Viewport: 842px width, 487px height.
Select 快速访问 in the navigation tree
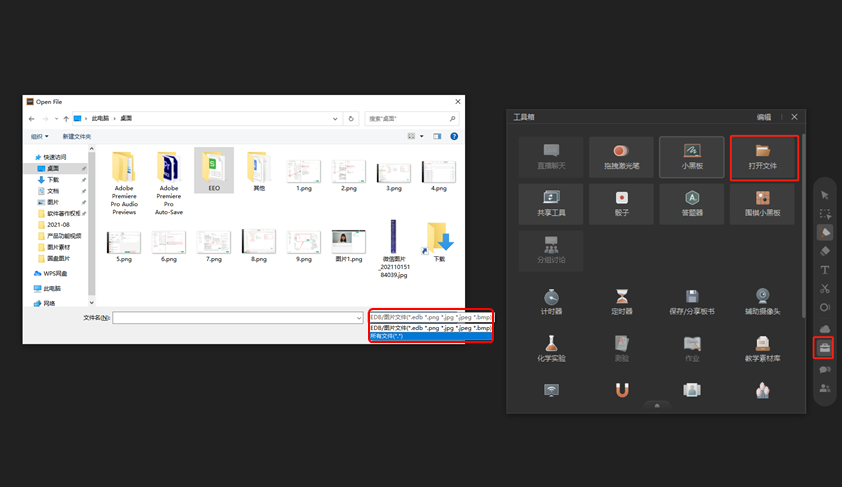[x=54, y=157]
